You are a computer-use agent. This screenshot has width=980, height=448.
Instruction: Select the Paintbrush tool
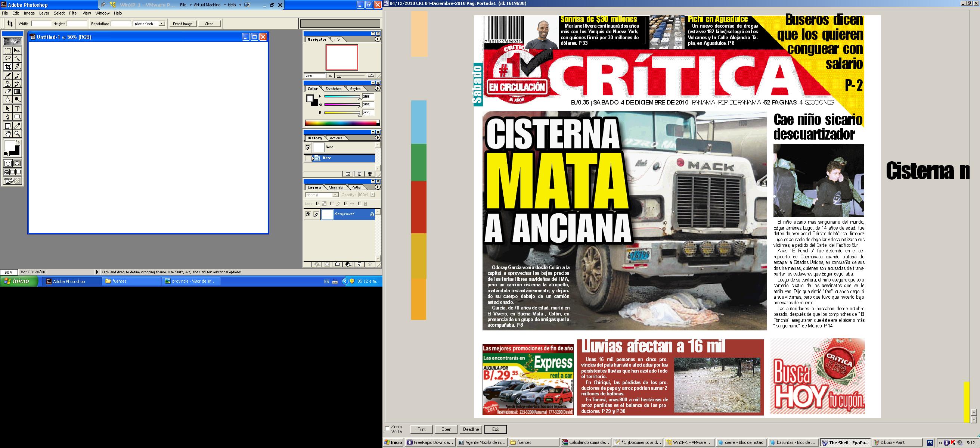coord(17,76)
